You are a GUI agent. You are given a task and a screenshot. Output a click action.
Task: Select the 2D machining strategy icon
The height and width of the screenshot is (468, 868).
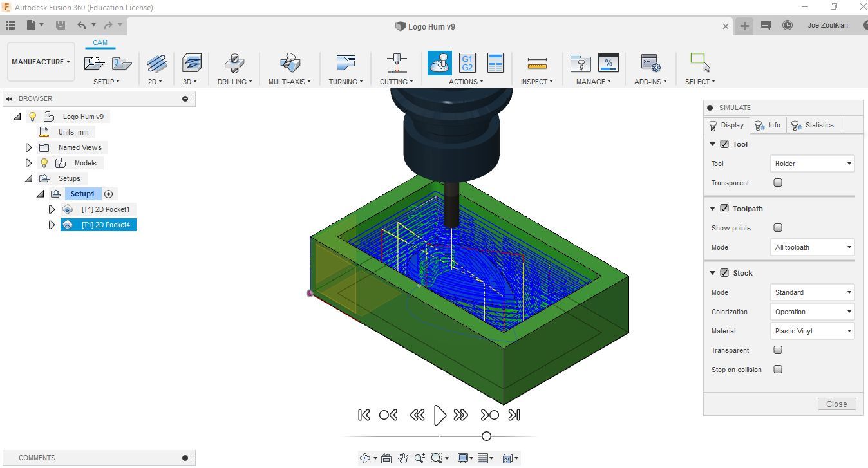156,63
